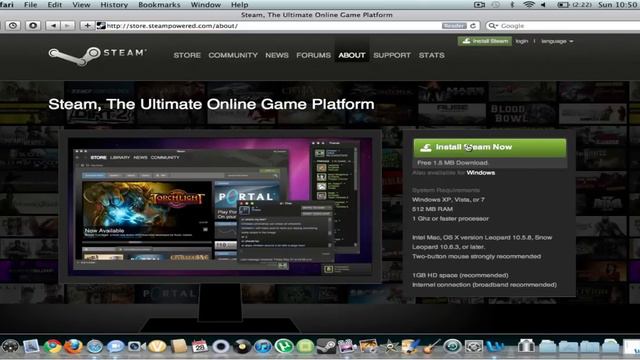Launch Firefox from the Dock
The height and width of the screenshot is (360, 640).
pos(73,347)
